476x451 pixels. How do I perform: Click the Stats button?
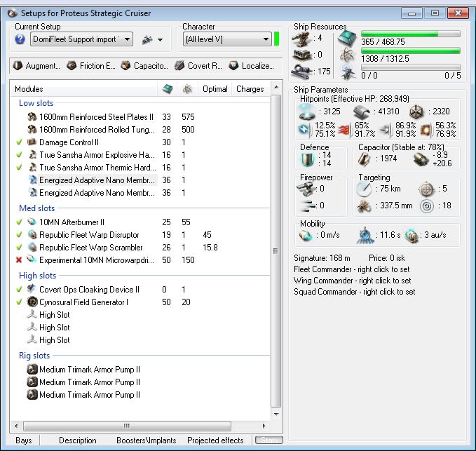[x=269, y=440]
